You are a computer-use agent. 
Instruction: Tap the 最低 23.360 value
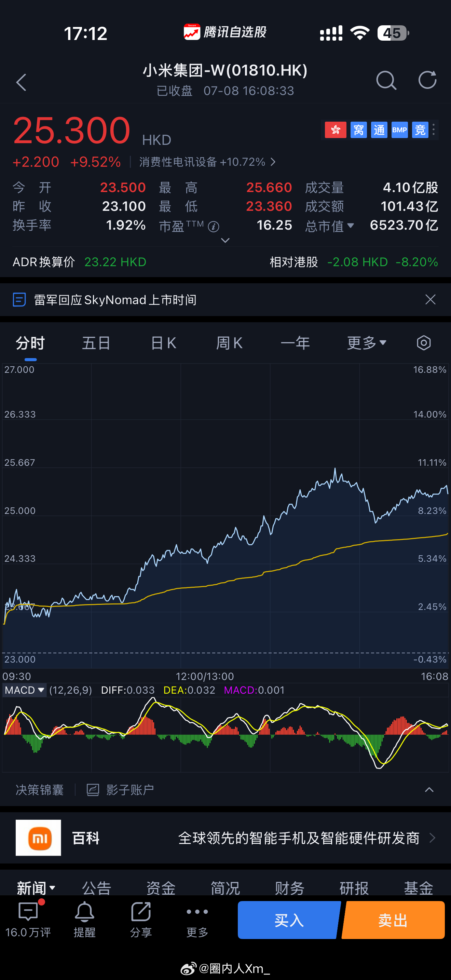point(269,206)
